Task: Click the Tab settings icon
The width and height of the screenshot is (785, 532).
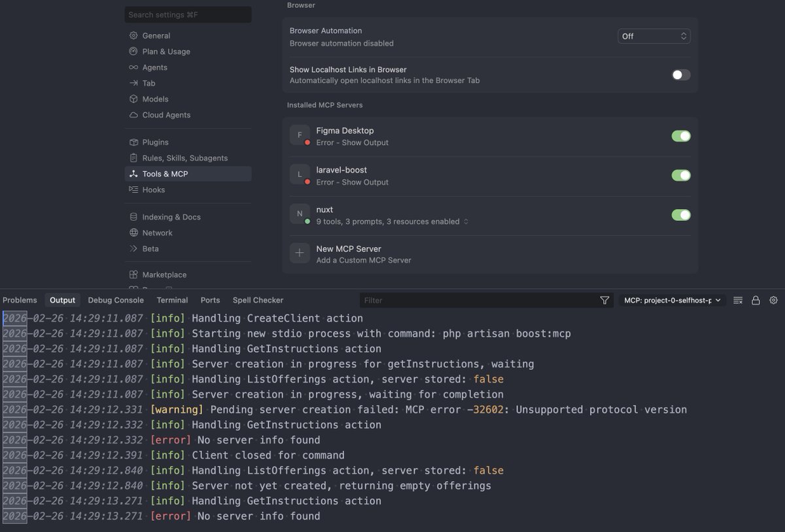Action: pyautogui.click(x=133, y=83)
